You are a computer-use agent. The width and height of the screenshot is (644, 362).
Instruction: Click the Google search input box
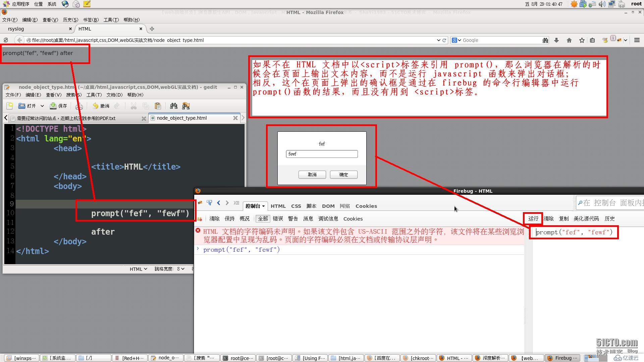(501, 40)
